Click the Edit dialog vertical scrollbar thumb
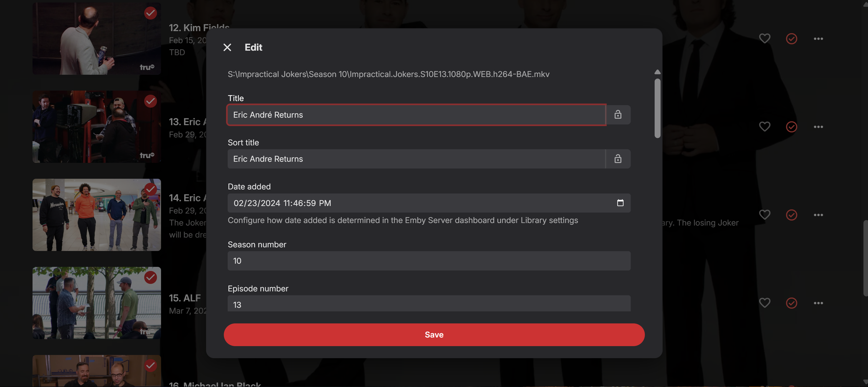This screenshot has width=868, height=387. pyautogui.click(x=657, y=108)
